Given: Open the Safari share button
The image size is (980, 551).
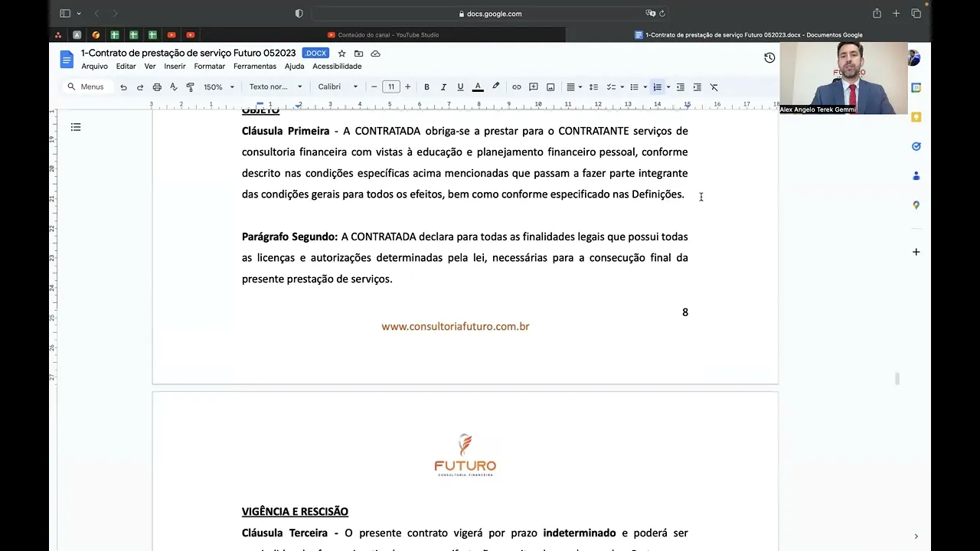Looking at the screenshot, I should coord(877,13).
